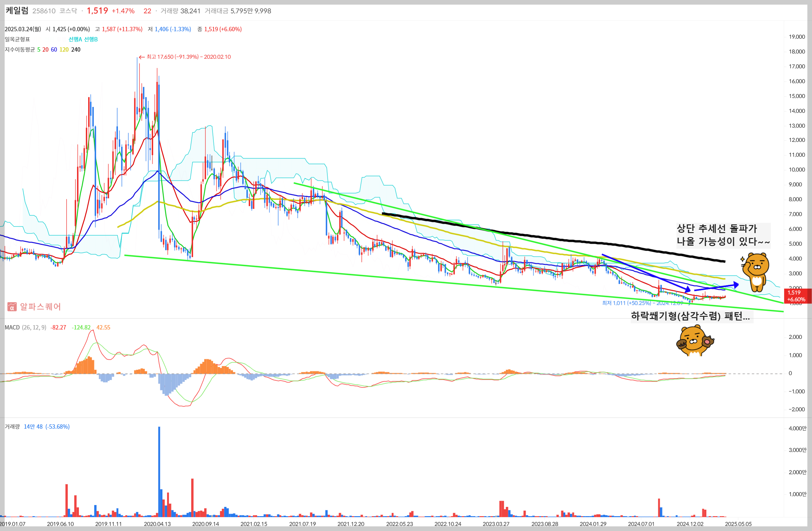
Task: Click the volume value 14만 48
Action: tap(33, 426)
